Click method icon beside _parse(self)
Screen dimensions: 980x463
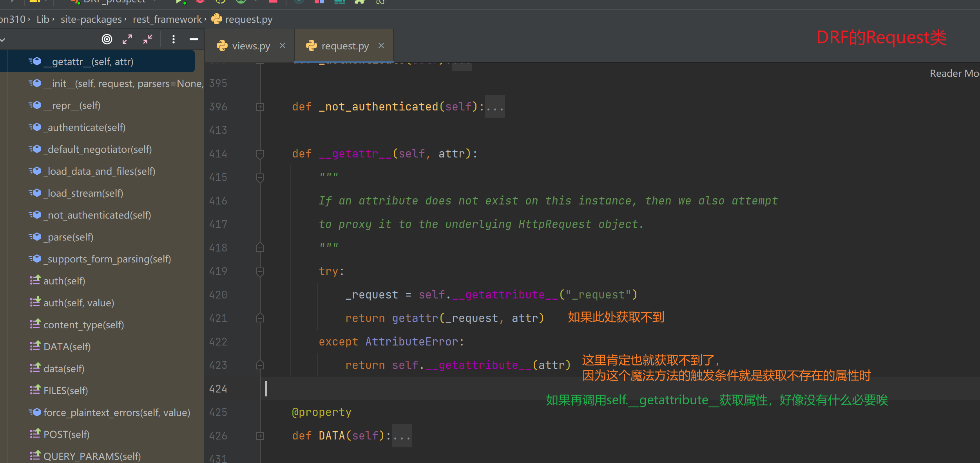[35, 237]
